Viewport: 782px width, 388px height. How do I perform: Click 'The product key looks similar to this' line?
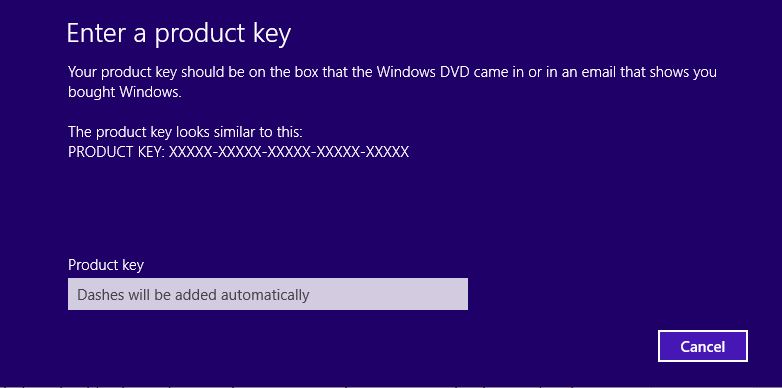point(186,133)
